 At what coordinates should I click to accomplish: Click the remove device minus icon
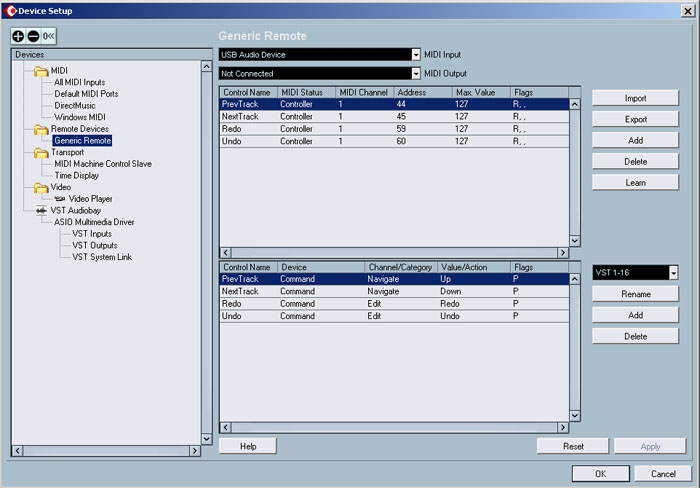pos(33,36)
